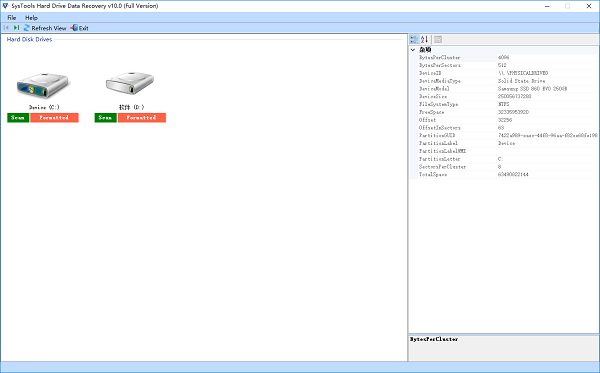Click the Exit toolbar button
600x373 pixels.
click(x=80, y=28)
